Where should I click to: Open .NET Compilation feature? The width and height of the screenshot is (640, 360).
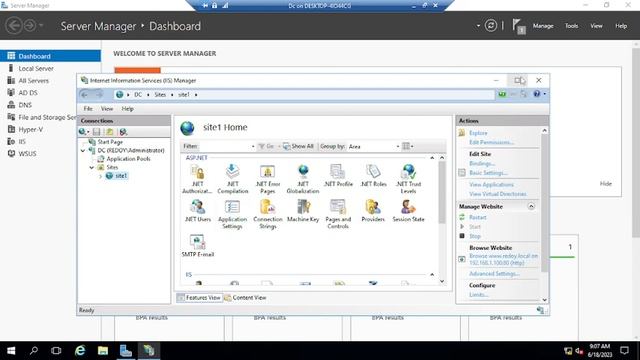233,178
